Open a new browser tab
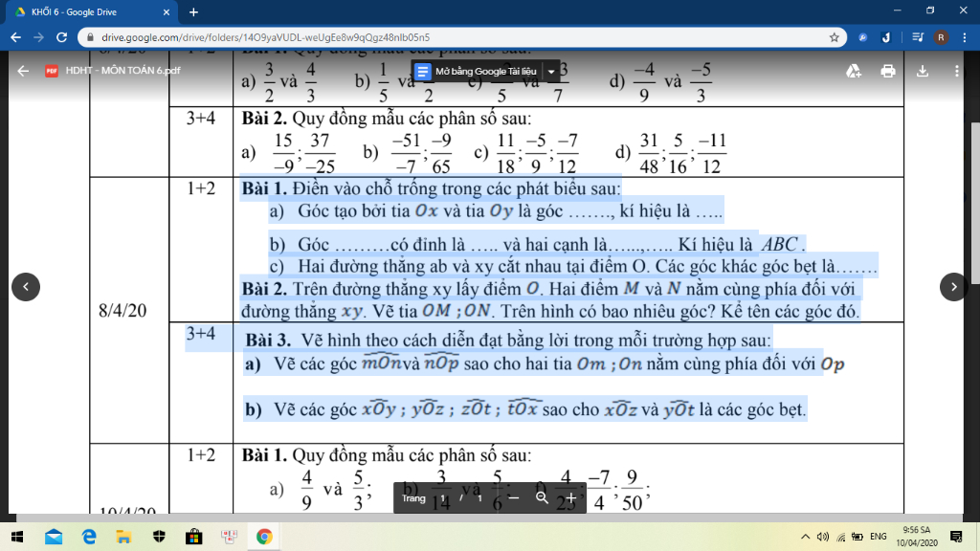Image resolution: width=980 pixels, height=551 pixels. [x=193, y=11]
